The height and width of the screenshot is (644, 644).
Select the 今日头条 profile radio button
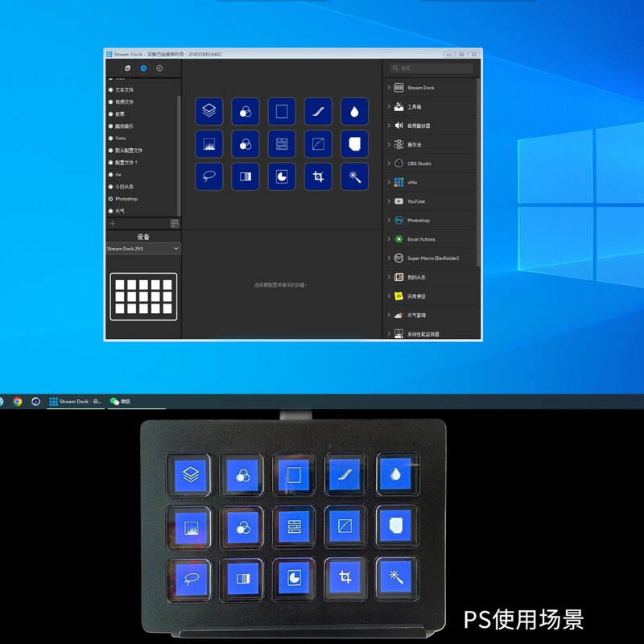(110, 187)
